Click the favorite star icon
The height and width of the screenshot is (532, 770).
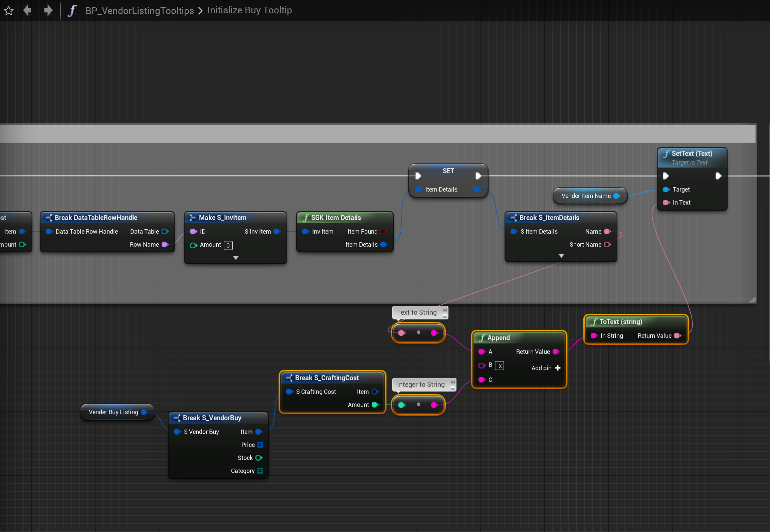pyautogui.click(x=9, y=11)
